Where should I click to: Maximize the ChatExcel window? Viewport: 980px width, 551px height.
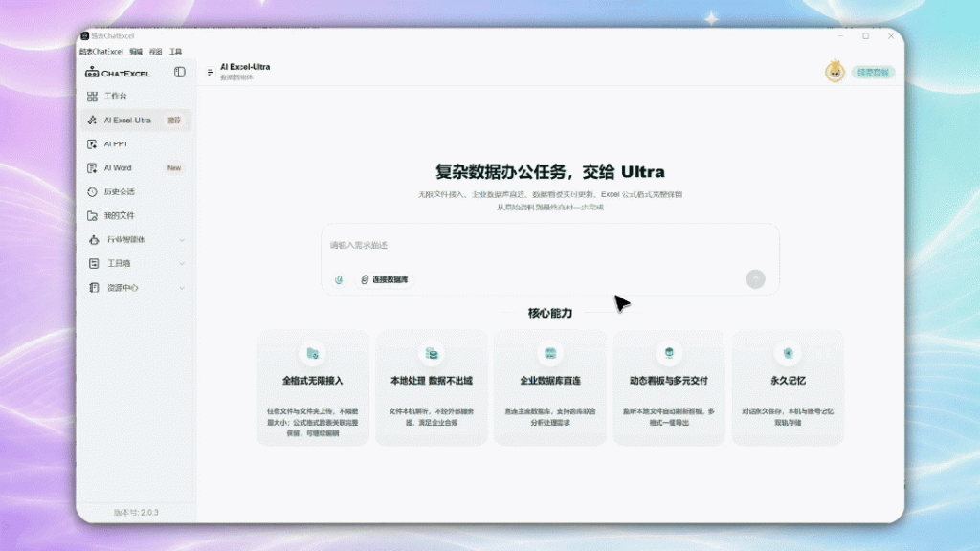click(x=865, y=36)
